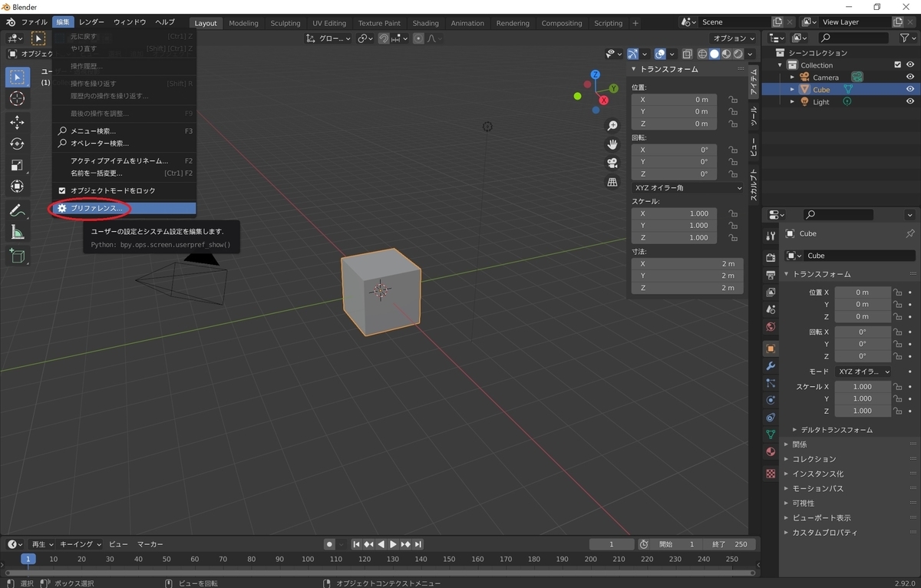The image size is (921, 588).
Task: Click frame 1 marker in timeline
Action: tap(28, 559)
